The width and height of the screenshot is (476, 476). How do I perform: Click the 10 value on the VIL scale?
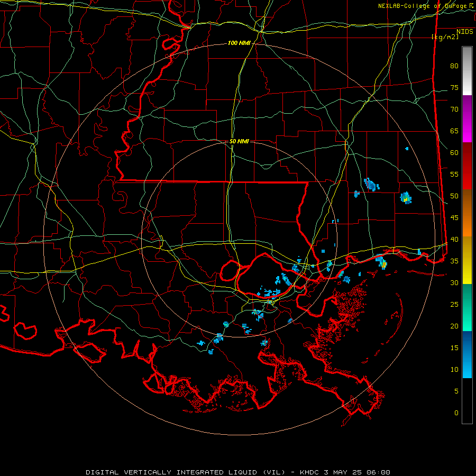click(x=454, y=370)
